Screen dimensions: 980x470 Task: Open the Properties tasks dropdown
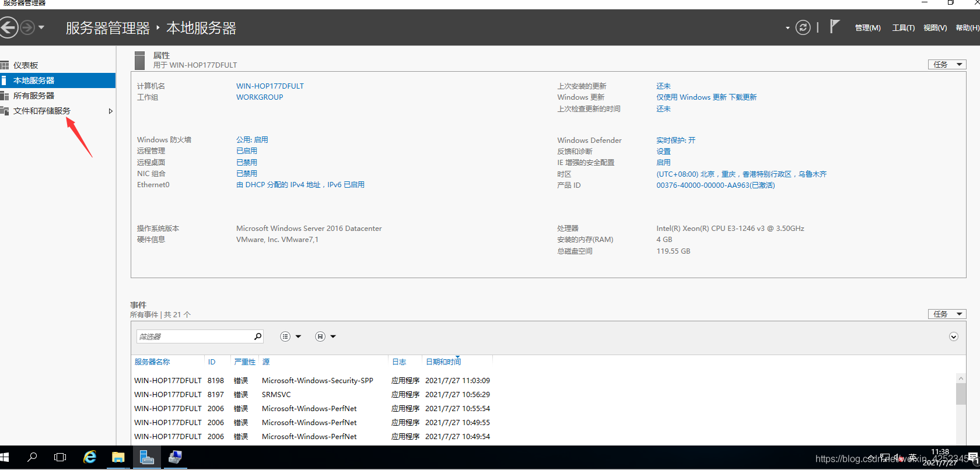tap(947, 64)
